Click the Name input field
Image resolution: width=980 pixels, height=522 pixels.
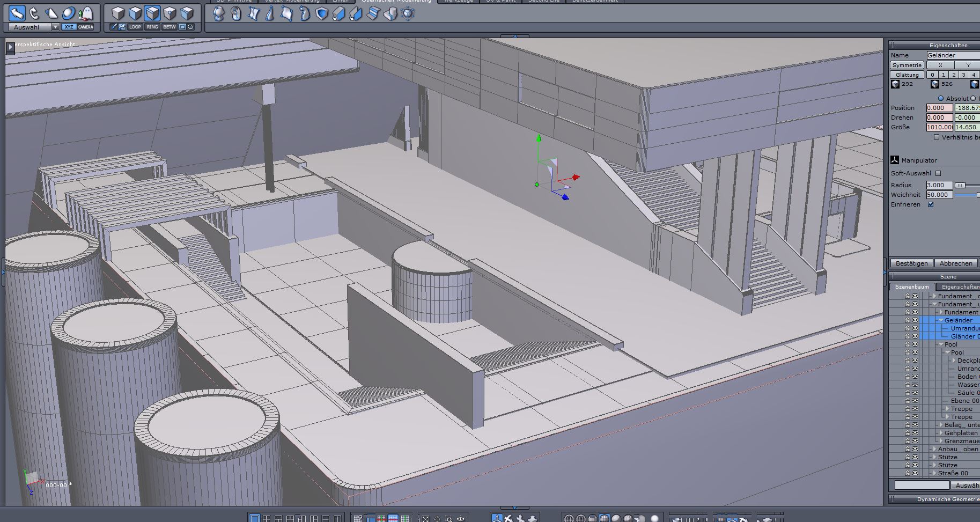[x=953, y=55]
